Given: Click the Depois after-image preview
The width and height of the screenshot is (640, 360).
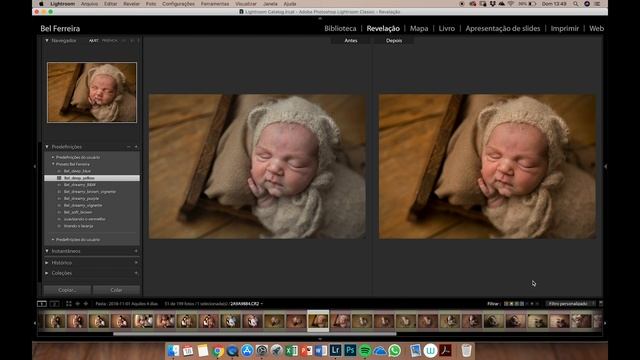Looking at the screenshot, I should (x=487, y=167).
